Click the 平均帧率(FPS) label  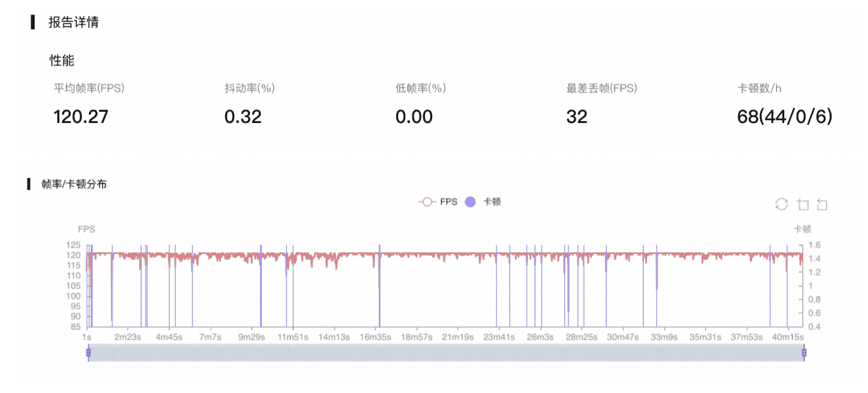[89, 88]
